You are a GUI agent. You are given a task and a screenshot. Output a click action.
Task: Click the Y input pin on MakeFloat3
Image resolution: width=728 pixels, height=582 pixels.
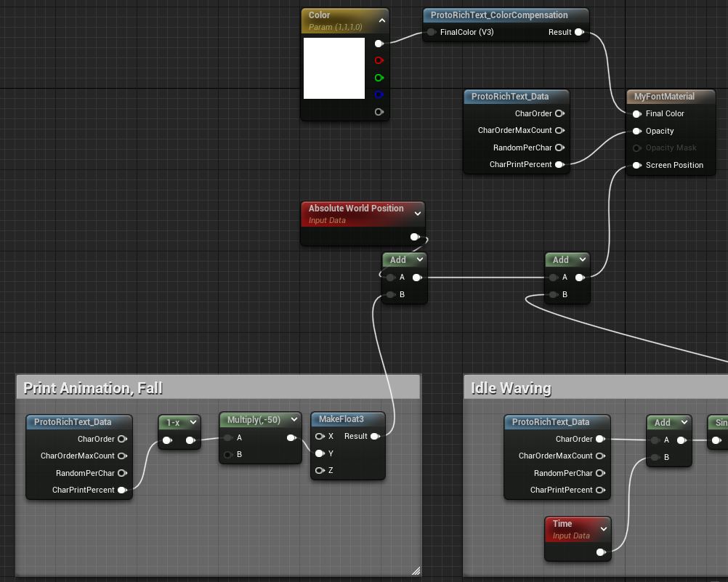point(319,453)
